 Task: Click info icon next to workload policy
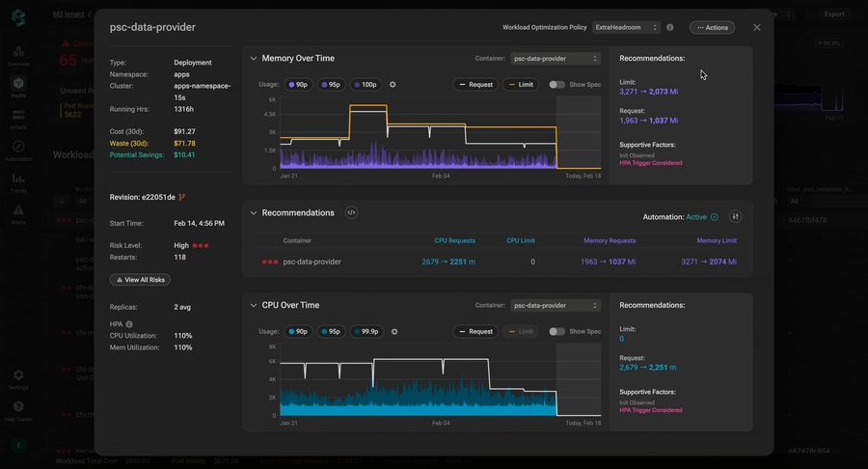(670, 28)
